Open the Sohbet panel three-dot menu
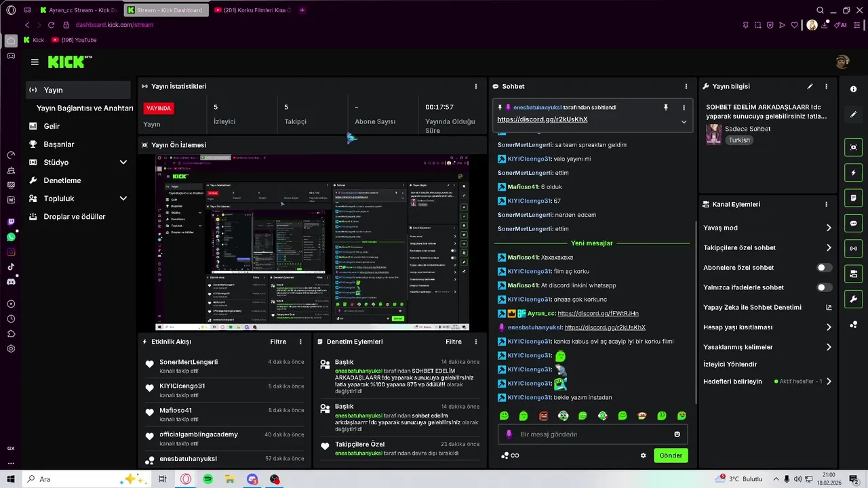This screenshot has height=488, width=868. click(x=686, y=86)
